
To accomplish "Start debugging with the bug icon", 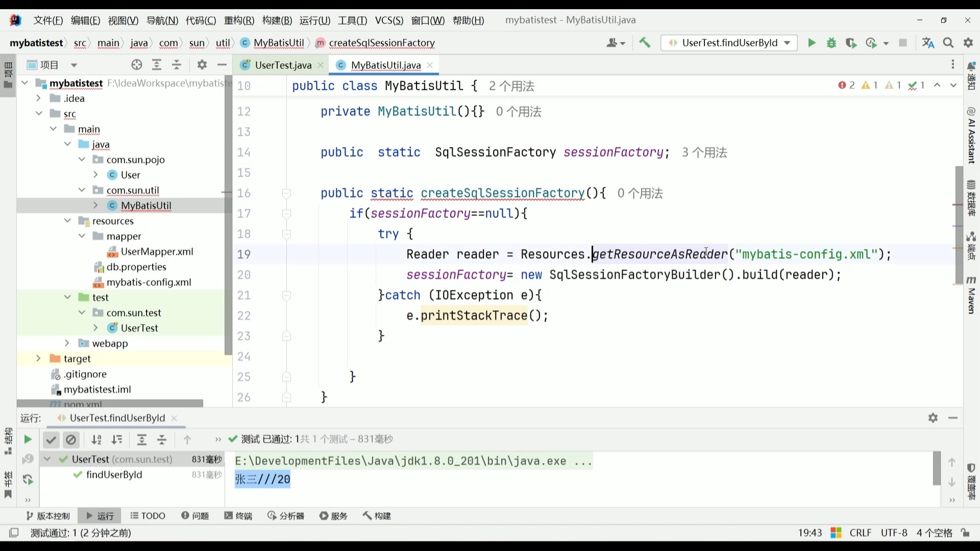I will pos(831,43).
